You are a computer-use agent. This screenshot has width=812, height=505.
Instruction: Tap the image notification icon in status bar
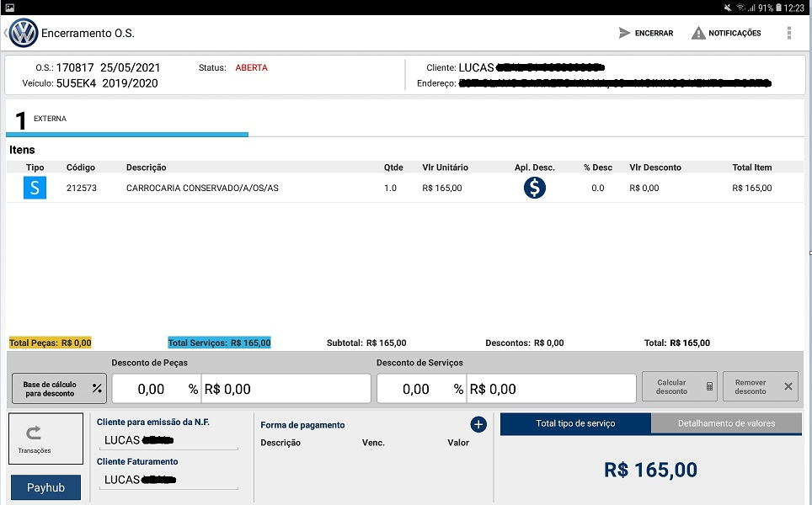pyautogui.click(x=10, y=8)
